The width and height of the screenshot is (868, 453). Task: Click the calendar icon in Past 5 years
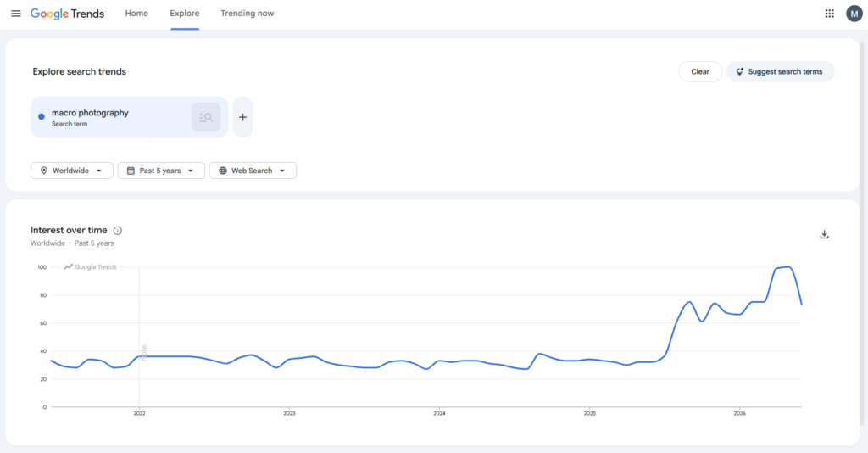pyautogui.click(x=131, y=171)
